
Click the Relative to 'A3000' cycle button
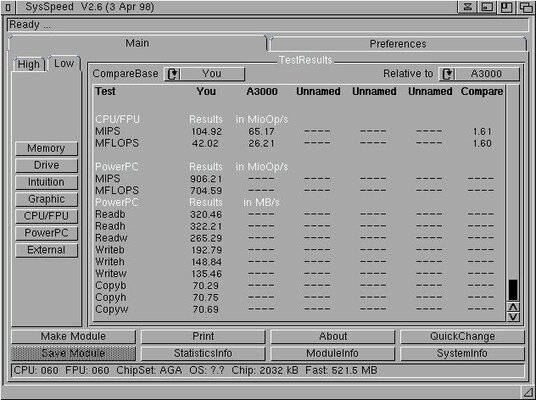click(479, 74)
